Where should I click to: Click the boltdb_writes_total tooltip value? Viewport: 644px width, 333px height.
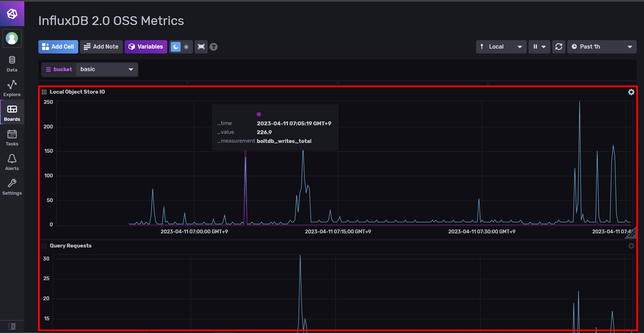284,141
